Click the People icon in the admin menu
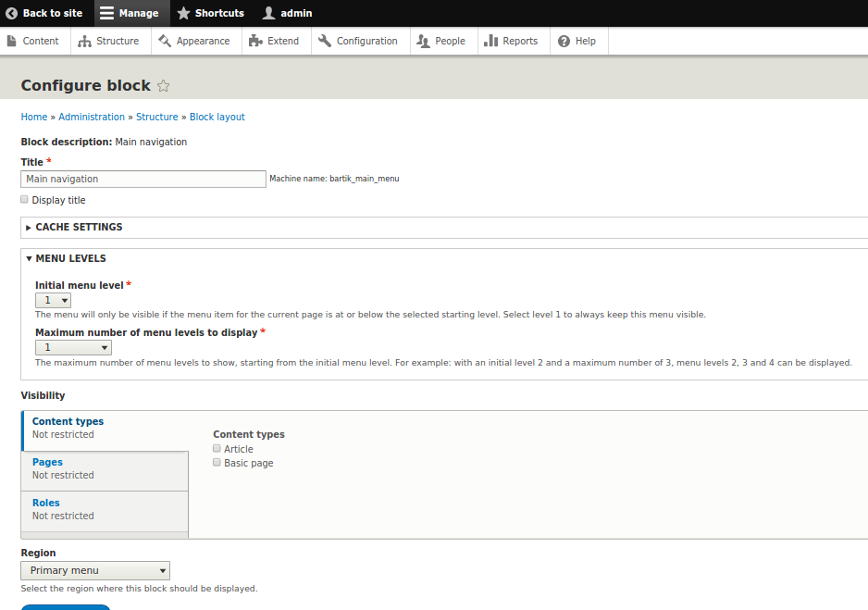This screenshot has width=868, height=610. click(x=425, y=41)
